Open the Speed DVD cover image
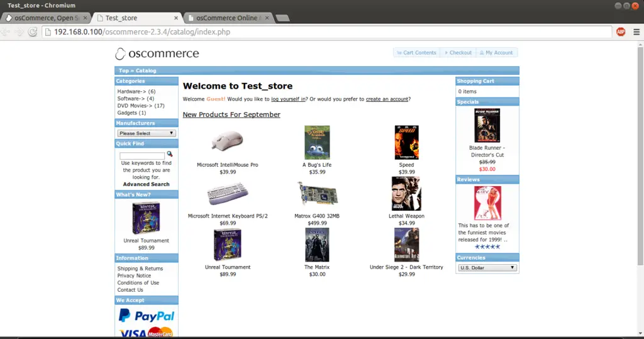This screenshot has width=644, height=339. tap(406, 142)
